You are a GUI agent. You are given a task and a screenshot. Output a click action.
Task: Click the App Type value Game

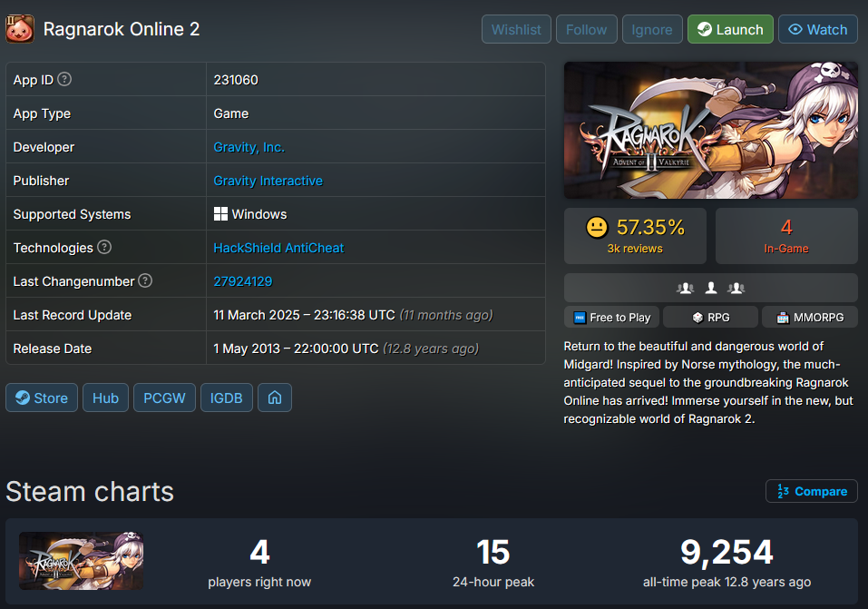coord(231,113)
